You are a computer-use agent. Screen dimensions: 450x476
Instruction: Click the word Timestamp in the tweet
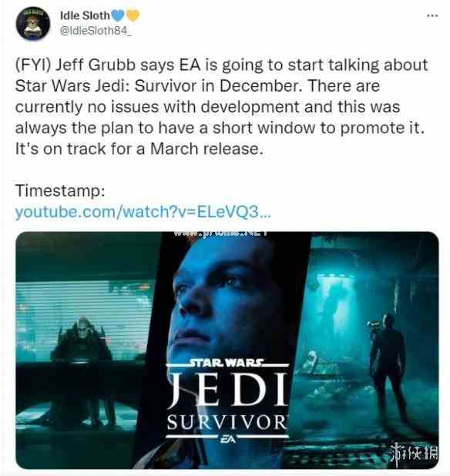[60, 191]
